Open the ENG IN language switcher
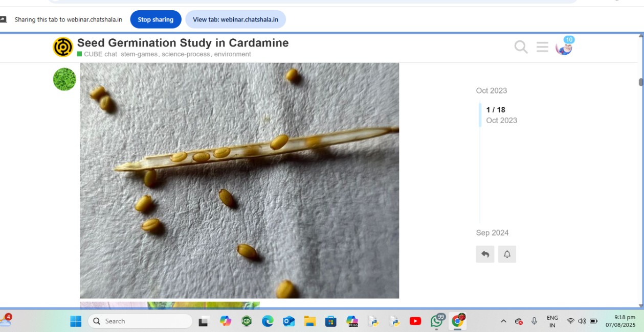Image resolution: width=644 pixels, height=332 pixels. pos(552,321)
